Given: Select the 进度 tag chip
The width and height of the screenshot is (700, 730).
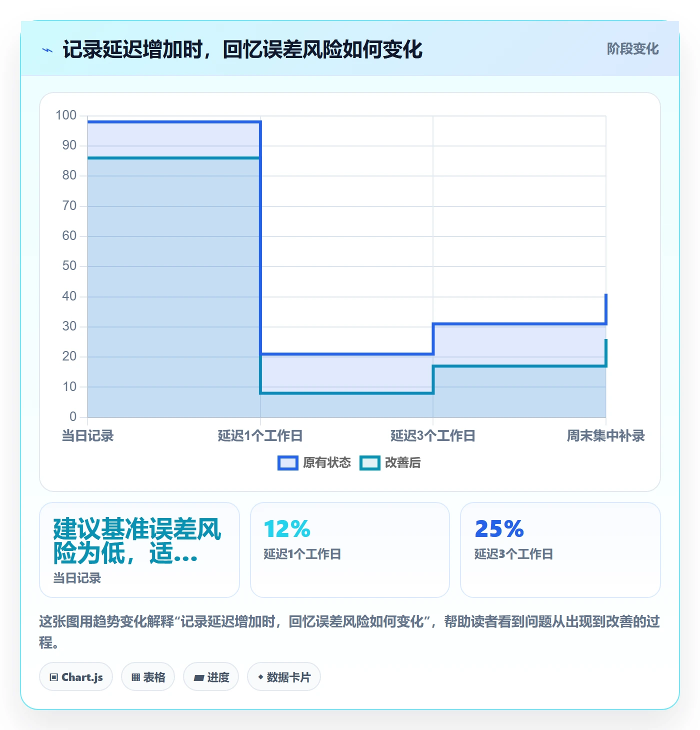Looking at the screenshot, I should [211, 677].
